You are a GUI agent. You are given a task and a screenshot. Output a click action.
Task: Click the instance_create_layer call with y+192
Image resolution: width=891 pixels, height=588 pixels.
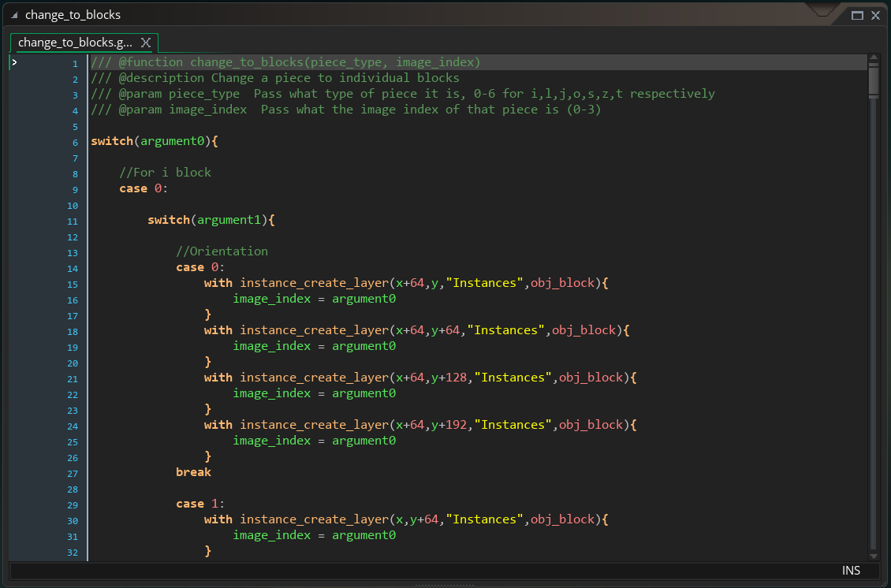click(x=420, y=425)
